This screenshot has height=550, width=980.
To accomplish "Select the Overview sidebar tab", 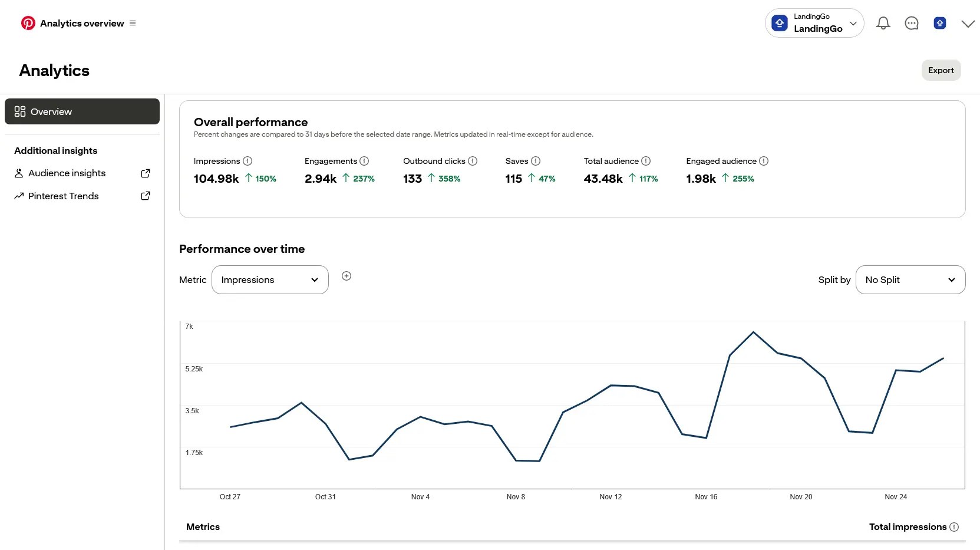I will pyautogui.click(x=82, y=111).
